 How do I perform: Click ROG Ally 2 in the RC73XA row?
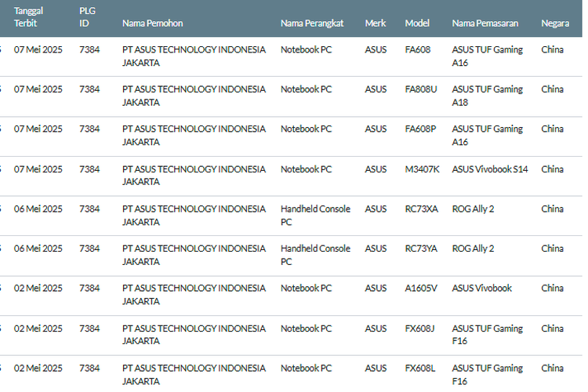pyautogui.click(x=473, y=209)
